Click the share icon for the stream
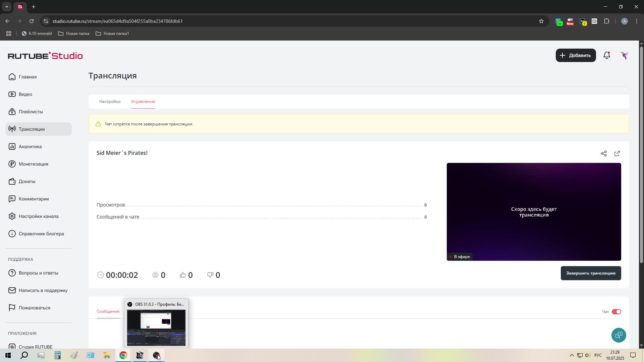The image size is (644, 362). (604, 154)
